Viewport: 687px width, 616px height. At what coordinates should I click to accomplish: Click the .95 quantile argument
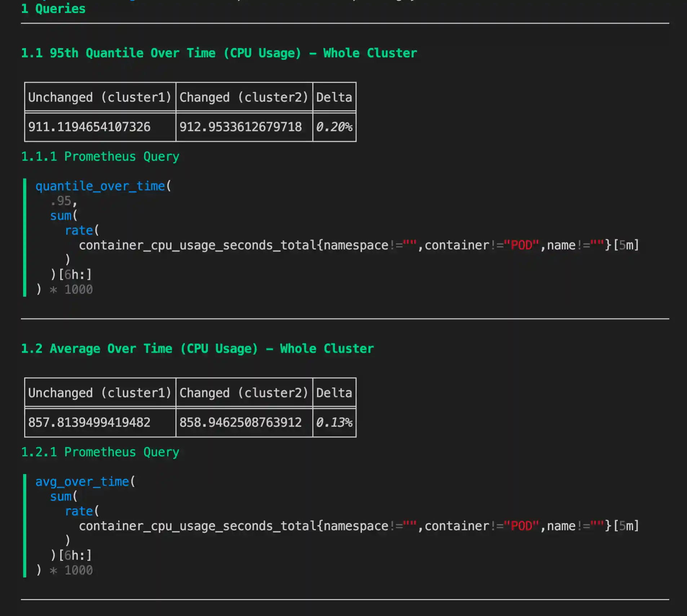tap(61, 201)
